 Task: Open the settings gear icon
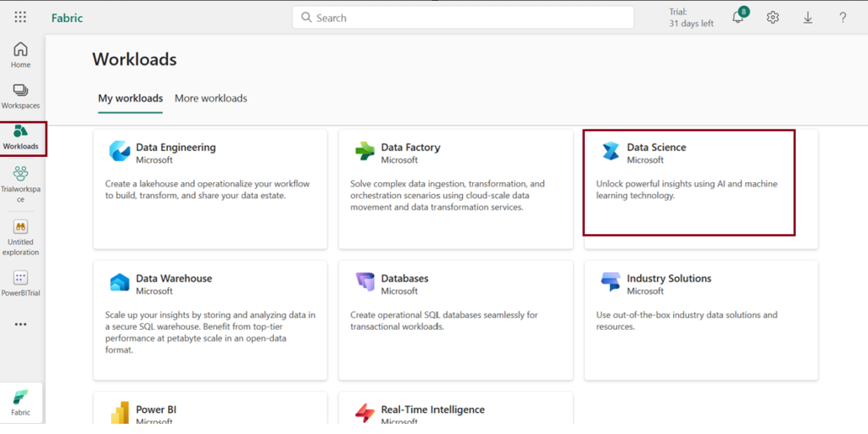tap(772, 18)
